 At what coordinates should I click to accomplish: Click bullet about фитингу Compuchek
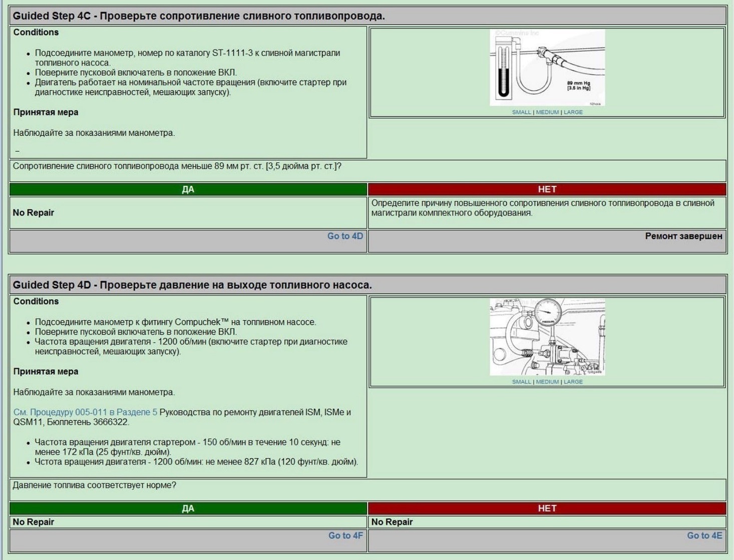[x=175, y=322]
